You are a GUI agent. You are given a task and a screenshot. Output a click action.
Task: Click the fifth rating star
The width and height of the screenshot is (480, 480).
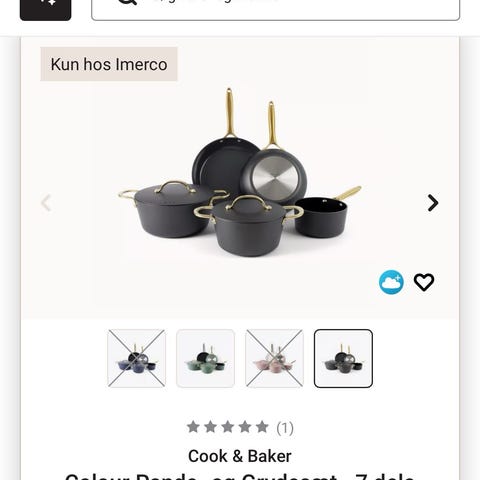point(262,427)
